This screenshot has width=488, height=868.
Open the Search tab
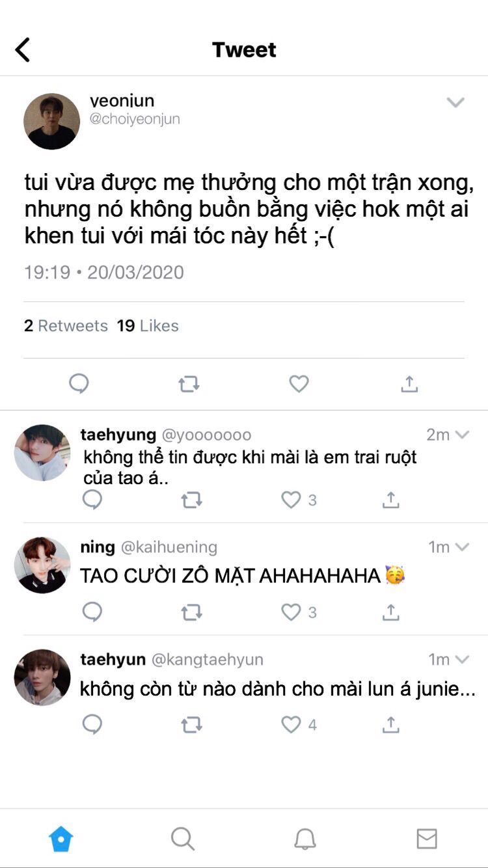[x=183, y=839]
